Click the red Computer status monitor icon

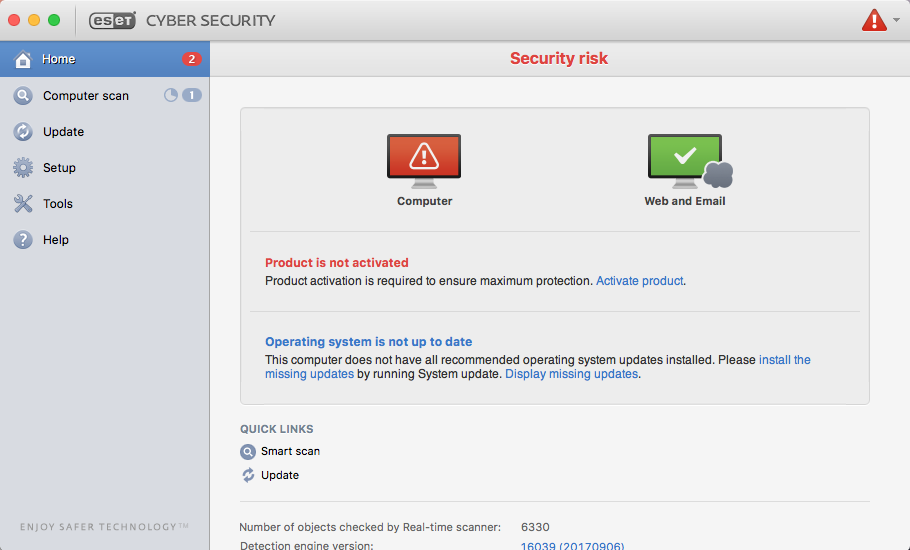click(424, 160)
